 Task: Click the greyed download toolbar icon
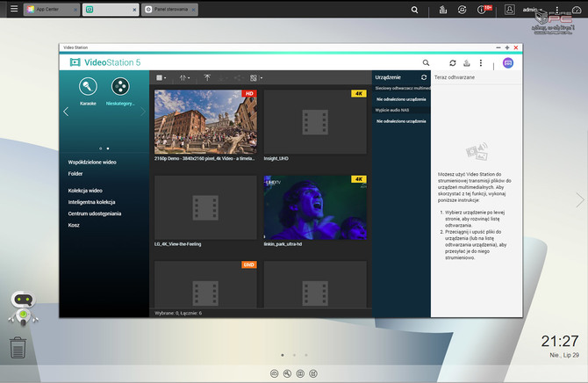coord(222,77)
